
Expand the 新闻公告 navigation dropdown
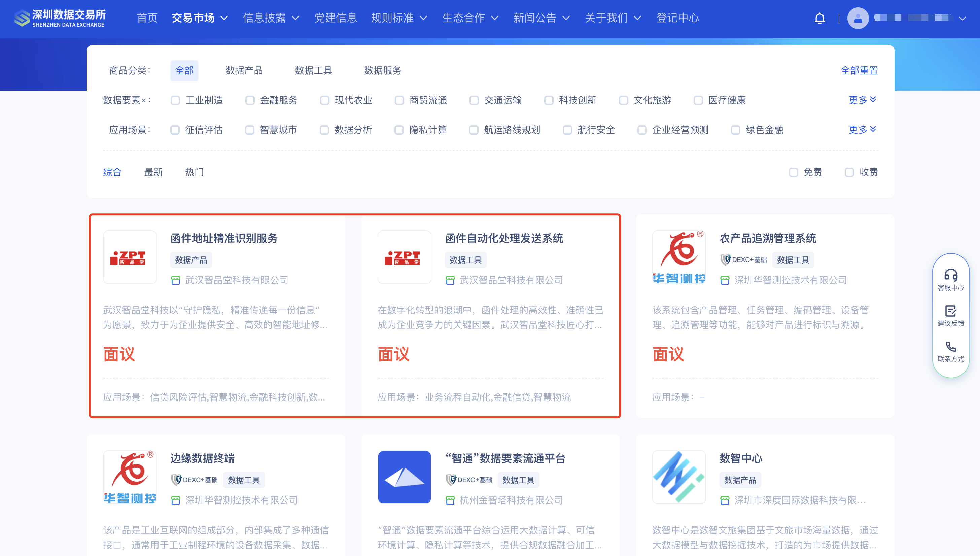(541, 18)
